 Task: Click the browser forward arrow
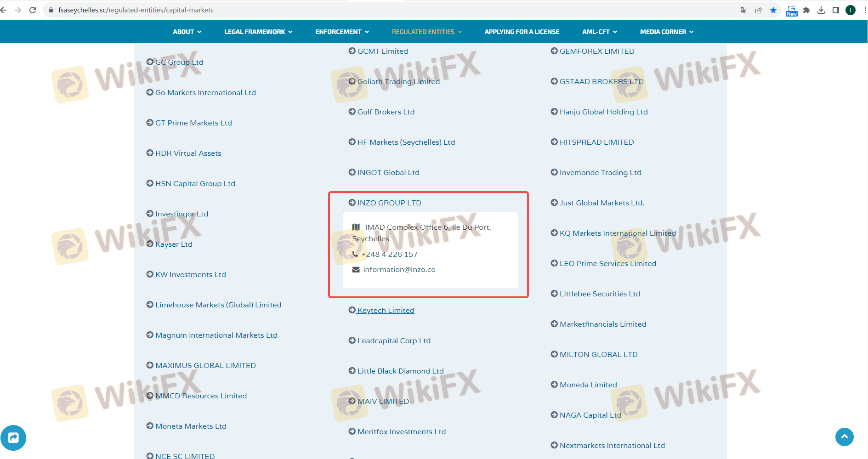coord(18,10)
